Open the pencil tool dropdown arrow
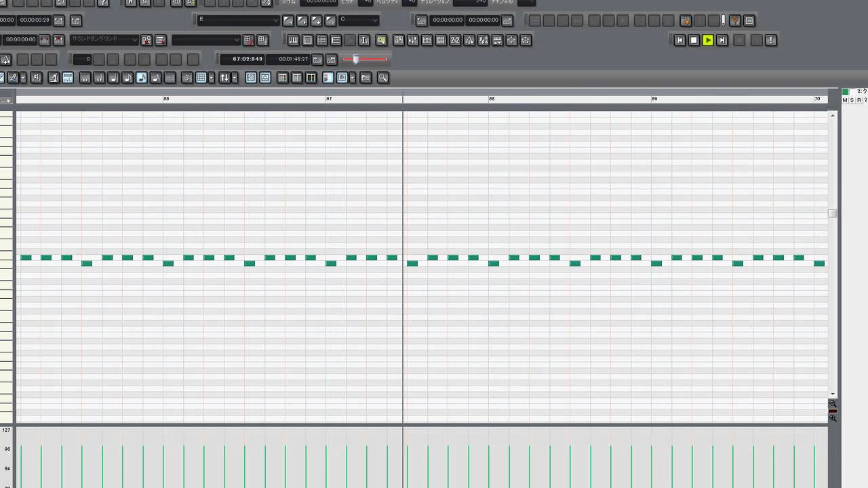 (x=23, y=78)
